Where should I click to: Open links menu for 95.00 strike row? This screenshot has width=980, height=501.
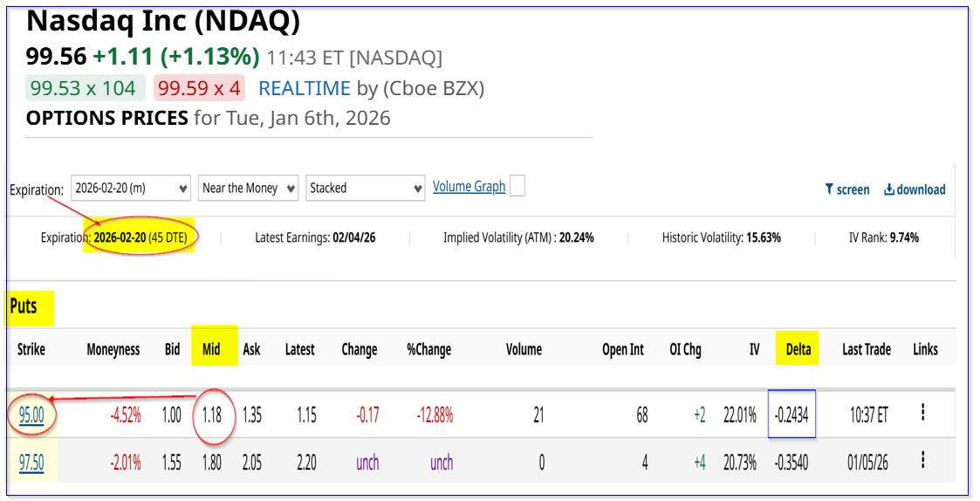pos(922,414)
